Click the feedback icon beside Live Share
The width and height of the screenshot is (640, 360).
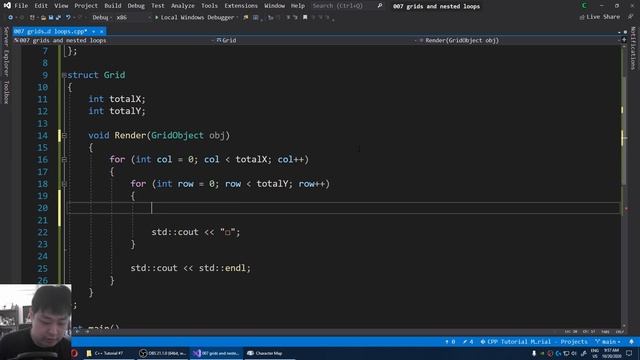tap(631, 17)
